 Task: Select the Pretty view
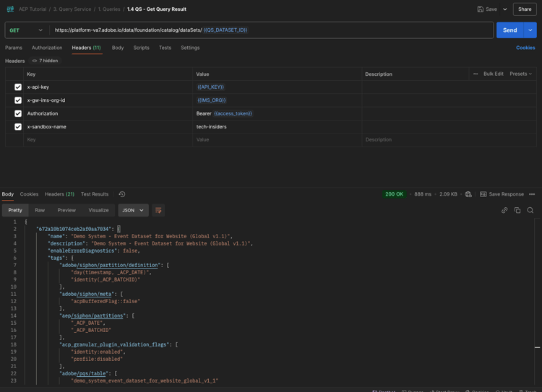pos(15,210)
